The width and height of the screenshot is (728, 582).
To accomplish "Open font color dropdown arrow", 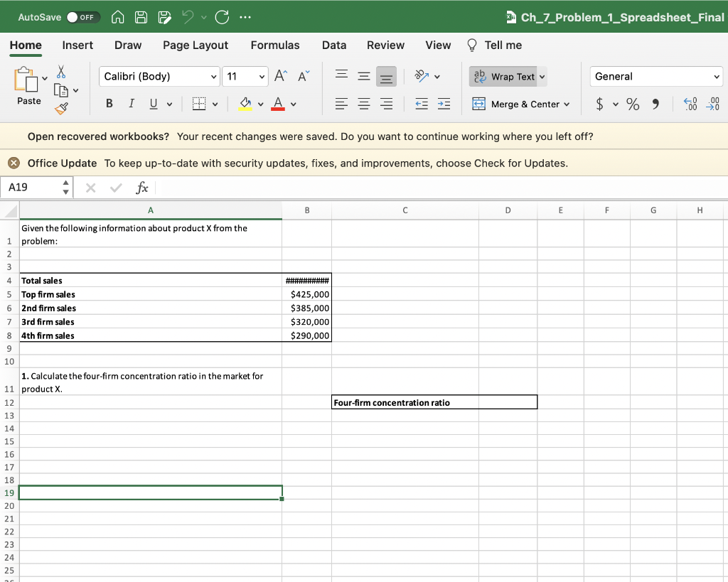I will point(294,104).
